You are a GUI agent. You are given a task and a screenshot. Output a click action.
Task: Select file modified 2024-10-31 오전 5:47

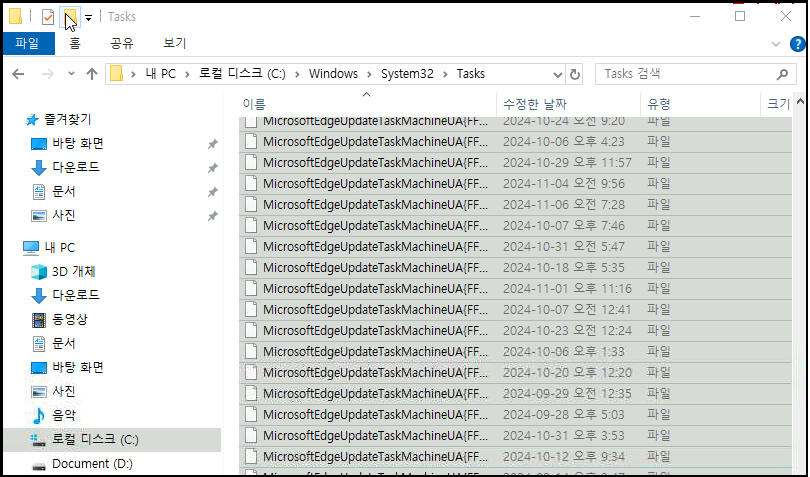516,247
